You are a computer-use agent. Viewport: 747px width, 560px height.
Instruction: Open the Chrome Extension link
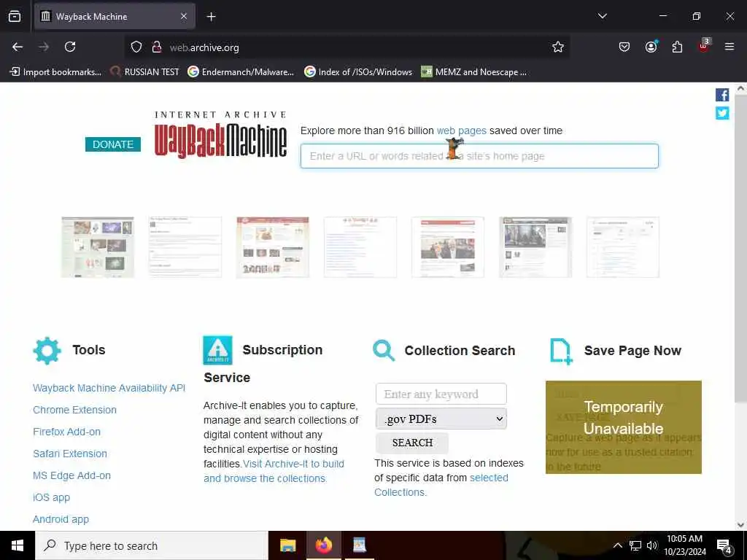(x=75, y=410)
